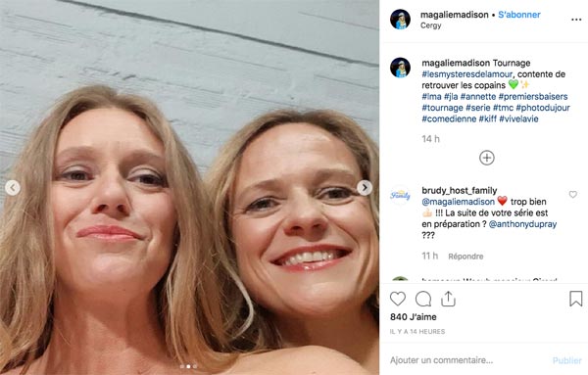Open the three-dot more options menu
Image resolution: width=588 pixels, height=375 pixels.
576,20
